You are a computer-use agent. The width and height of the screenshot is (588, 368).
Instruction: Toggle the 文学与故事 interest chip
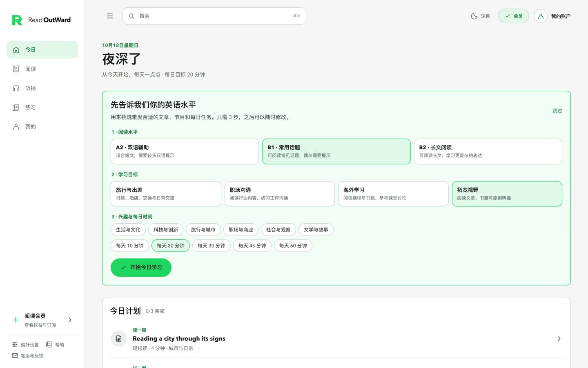[x=316, y=230]
